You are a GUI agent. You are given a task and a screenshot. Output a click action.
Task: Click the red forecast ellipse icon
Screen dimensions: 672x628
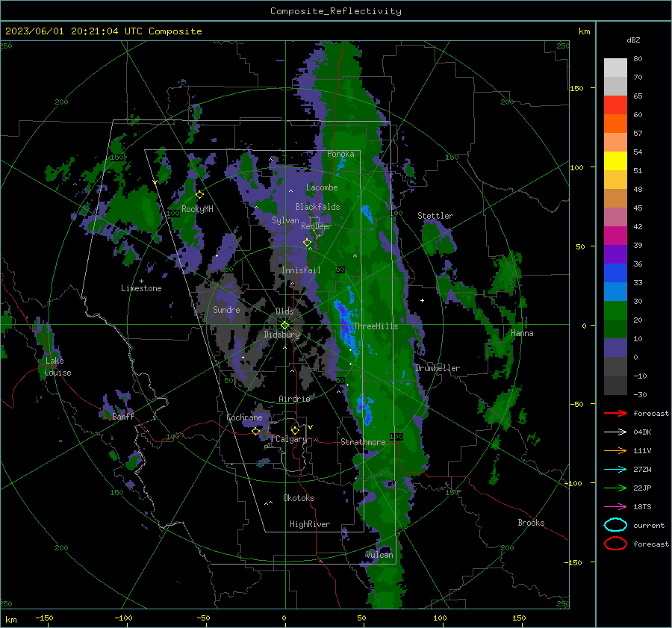pyautogui.click(x=615, y=544)
